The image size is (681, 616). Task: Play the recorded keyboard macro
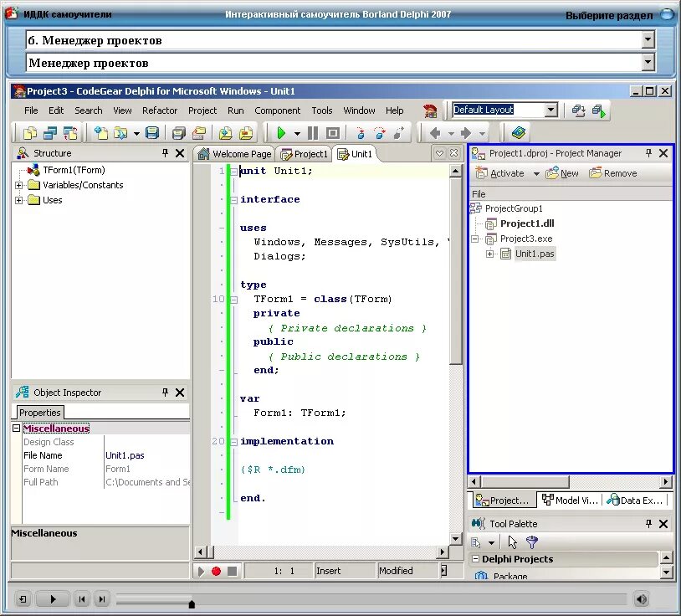201,572
